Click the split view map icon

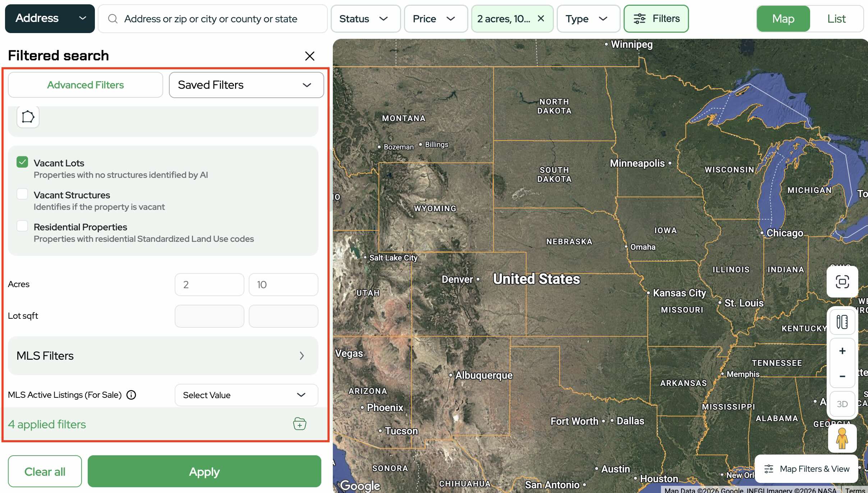[x=842, y=322]
